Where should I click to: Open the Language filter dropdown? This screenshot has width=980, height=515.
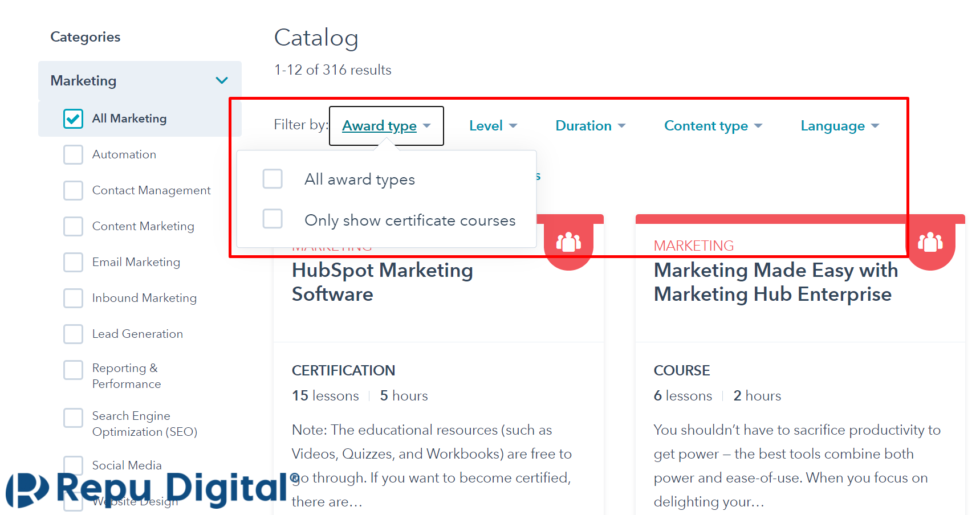click(x=839, y=126)
